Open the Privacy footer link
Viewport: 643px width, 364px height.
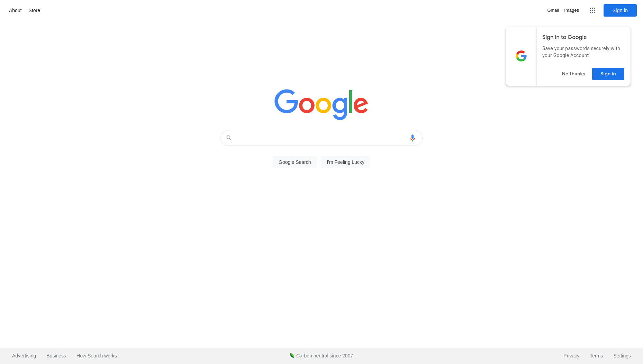(571, 356)
